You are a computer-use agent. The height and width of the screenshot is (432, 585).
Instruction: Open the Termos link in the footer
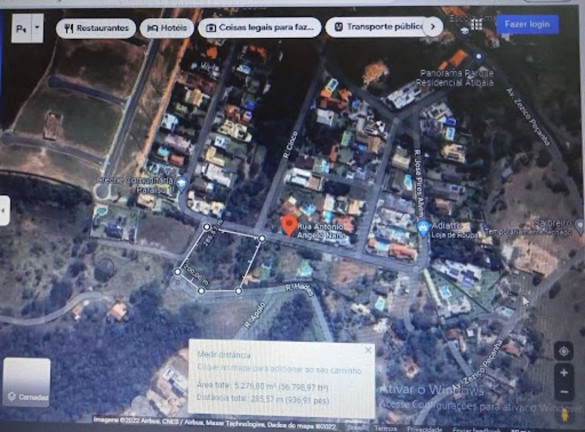(385, 428)
